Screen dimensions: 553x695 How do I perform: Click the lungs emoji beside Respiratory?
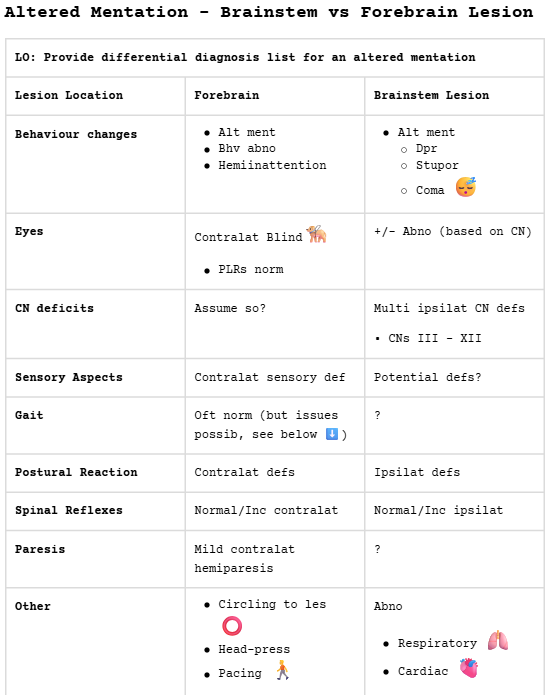498,640
